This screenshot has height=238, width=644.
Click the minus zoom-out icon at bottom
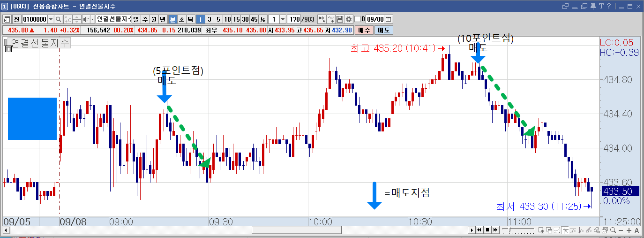pyautogui.click(x=621, y=230)
